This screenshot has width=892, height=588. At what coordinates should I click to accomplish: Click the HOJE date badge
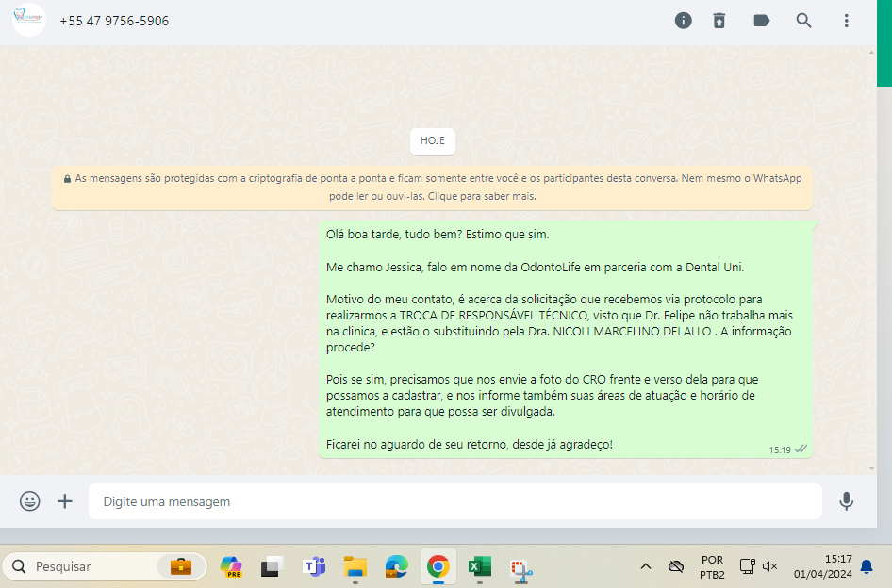coord(433,140)
